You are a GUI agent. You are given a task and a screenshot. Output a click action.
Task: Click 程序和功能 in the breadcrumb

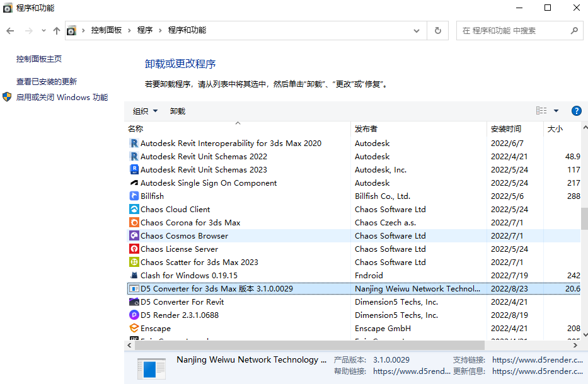187,30
